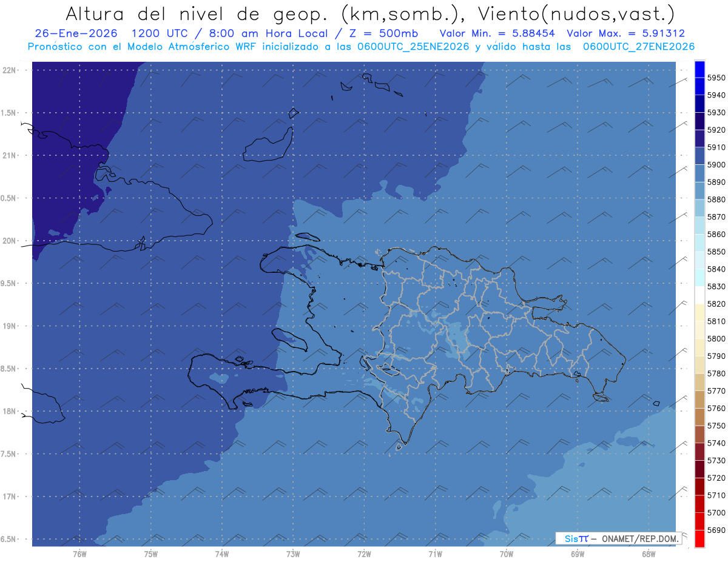Click the '0.5N' latitude label
The height and width of the screenshot is (562, 728).
(x=8, y=198)
